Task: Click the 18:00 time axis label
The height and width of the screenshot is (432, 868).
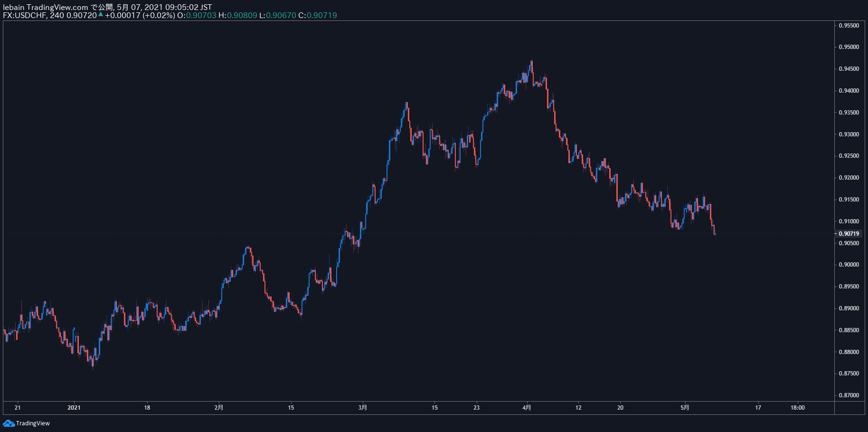Action: coord(798,407)
